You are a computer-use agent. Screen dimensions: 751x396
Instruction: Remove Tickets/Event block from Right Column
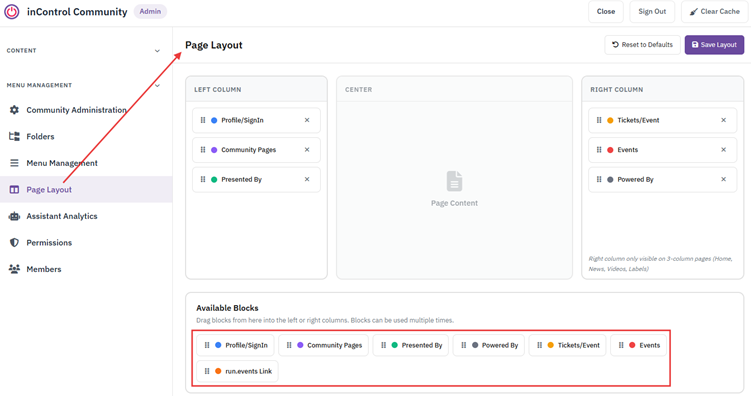coord(724,120)
